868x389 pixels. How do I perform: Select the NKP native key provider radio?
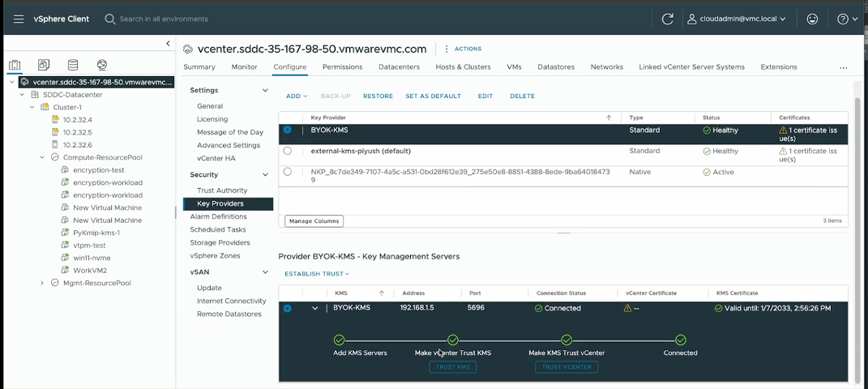287,172
